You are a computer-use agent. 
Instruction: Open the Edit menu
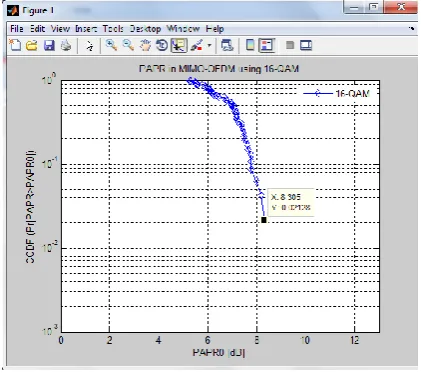pyautogui.click(x=38, y=29)
